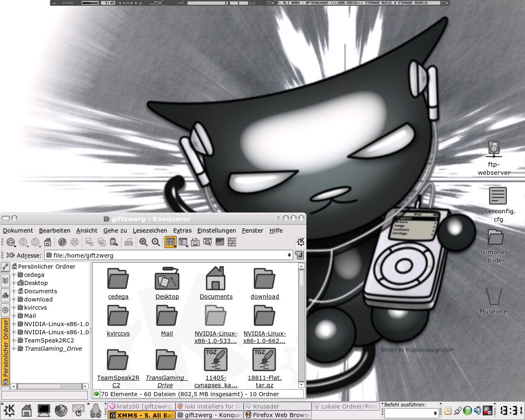This screenshot has height=420, width=525.
Task: Open the terminal from the panel
Action: 44,410
